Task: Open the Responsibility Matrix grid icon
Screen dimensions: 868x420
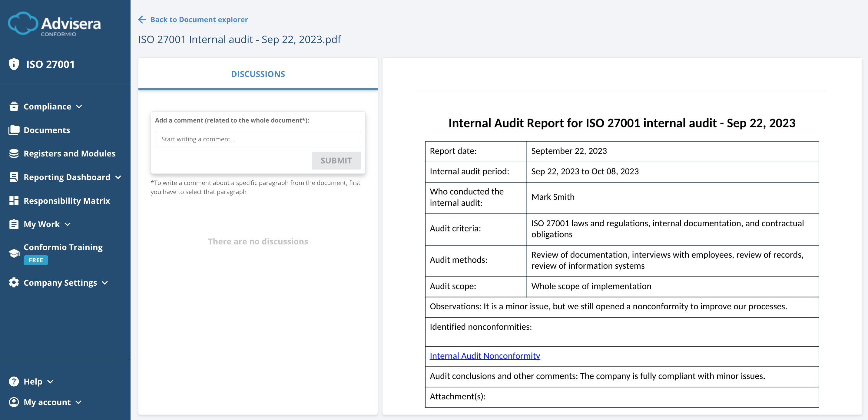Action: (14, 200)
